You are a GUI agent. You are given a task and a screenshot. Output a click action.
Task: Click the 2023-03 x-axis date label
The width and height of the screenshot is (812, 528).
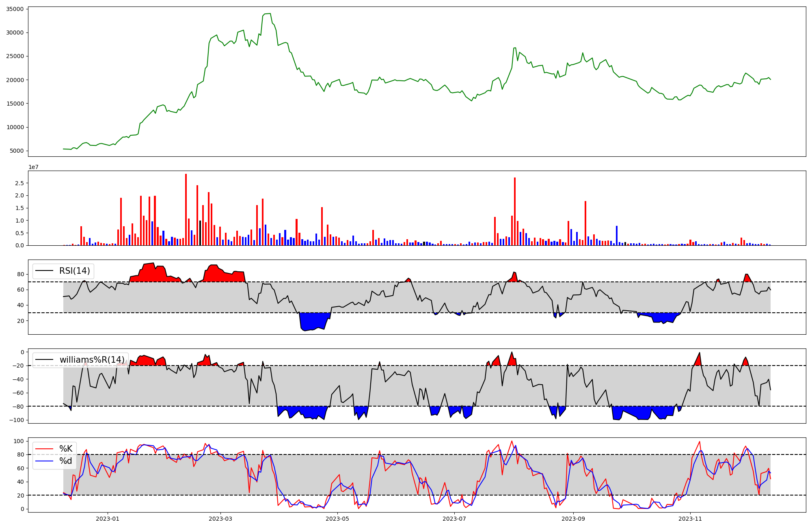(220, 519)
